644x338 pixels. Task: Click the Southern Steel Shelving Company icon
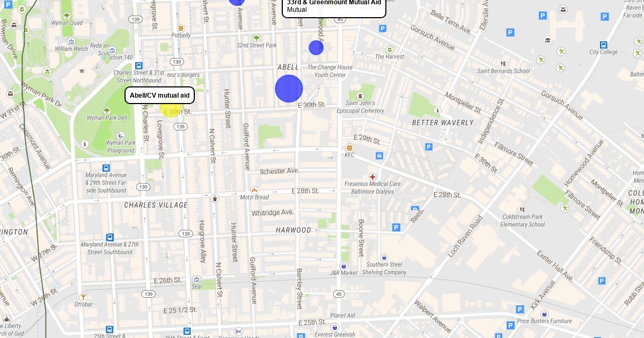(384, 258)
